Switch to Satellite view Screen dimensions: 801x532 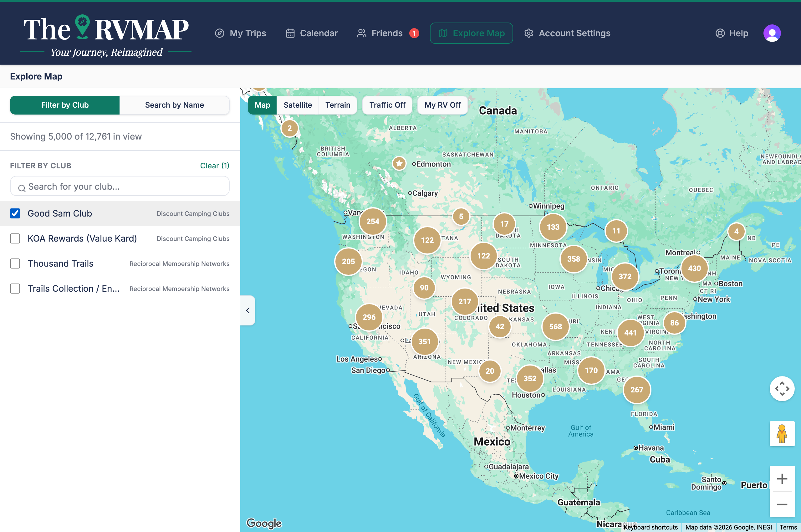coord(298,105)
